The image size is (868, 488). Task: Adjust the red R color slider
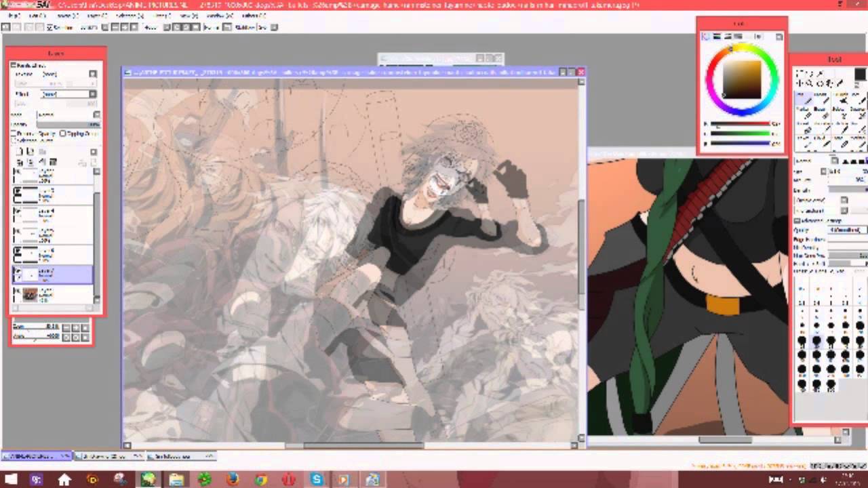click(741, 124)
